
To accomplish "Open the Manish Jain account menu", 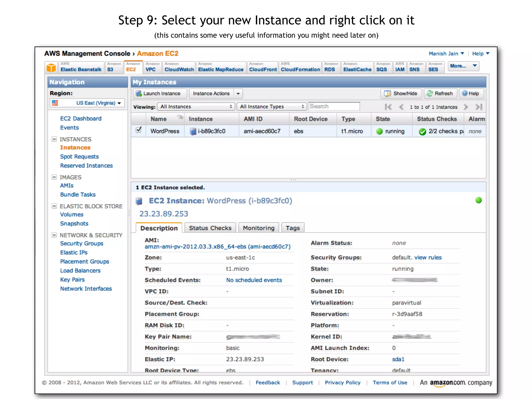I will click(446, 54).
